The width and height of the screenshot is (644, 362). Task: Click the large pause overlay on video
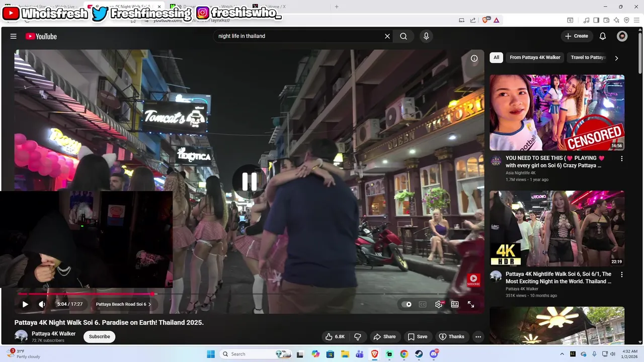(250, 181)
